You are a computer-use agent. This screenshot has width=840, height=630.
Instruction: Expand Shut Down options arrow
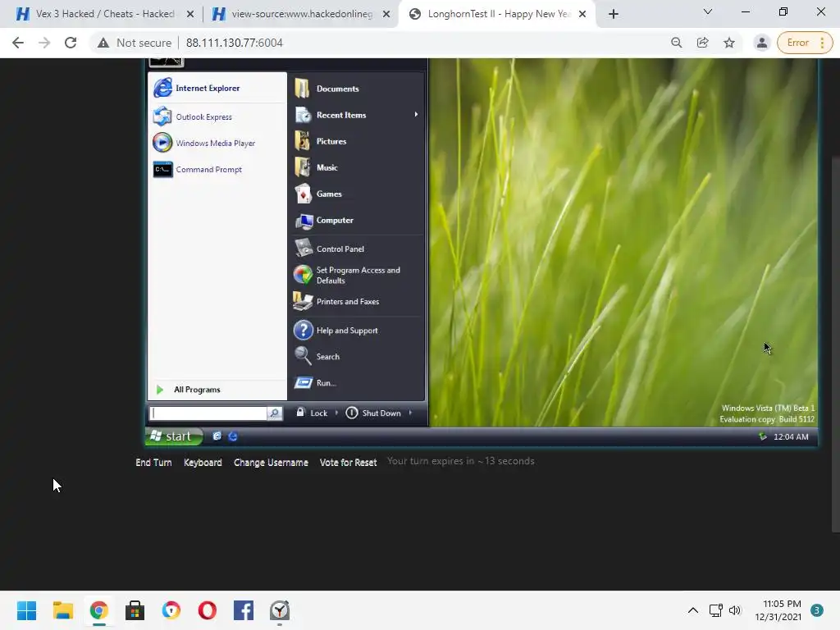[x=410, y=413]
